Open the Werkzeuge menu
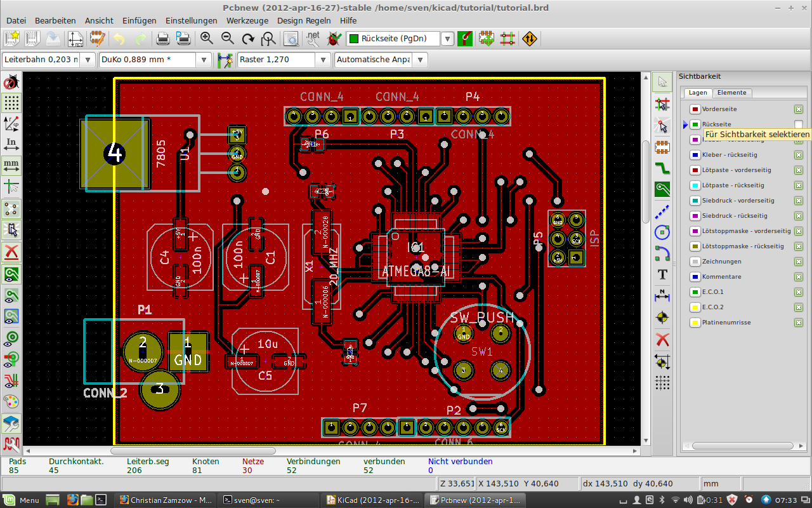This screenshot has height=508, width=812. pyautogui.click(x=247, y=20)
